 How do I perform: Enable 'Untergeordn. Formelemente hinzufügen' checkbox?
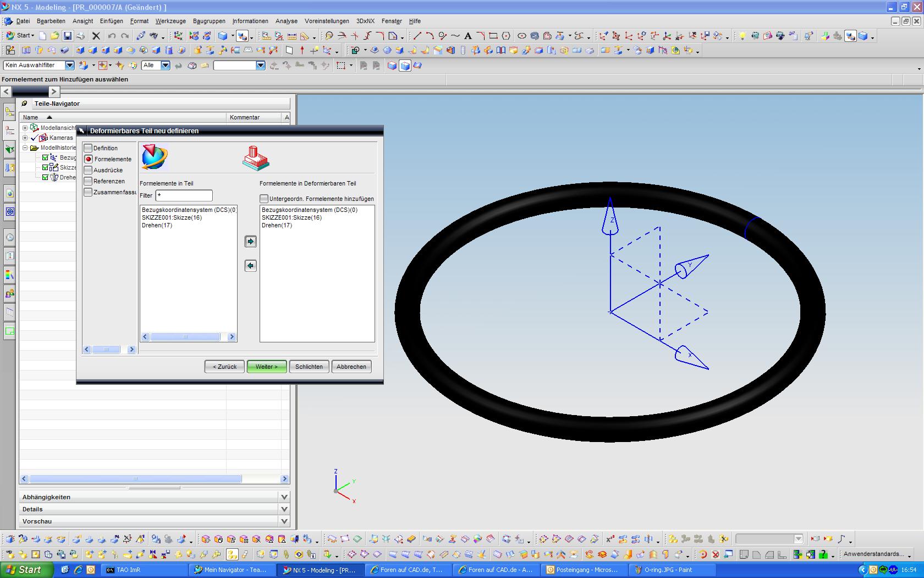click(264, 199)
